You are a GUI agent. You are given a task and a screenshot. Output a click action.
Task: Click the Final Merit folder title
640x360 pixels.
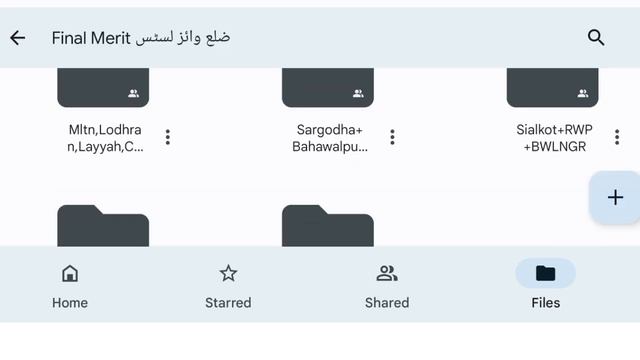click(x=141, y=38)
